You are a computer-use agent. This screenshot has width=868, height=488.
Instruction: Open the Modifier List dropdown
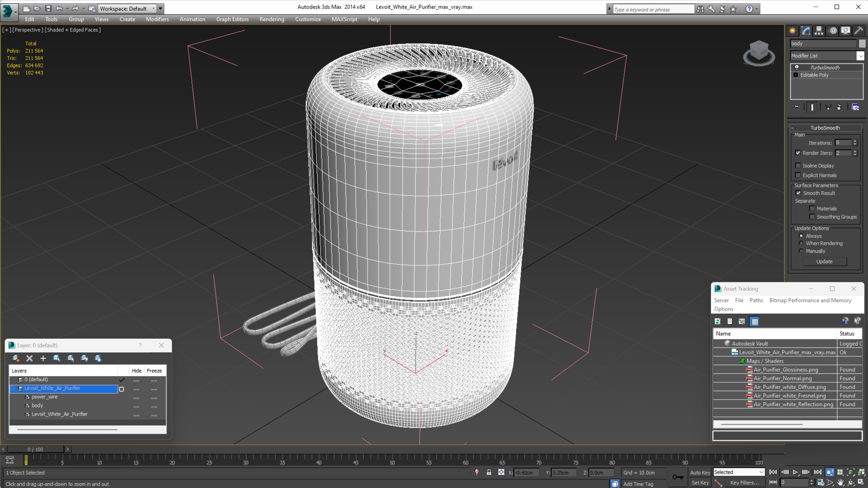(860, 56)
